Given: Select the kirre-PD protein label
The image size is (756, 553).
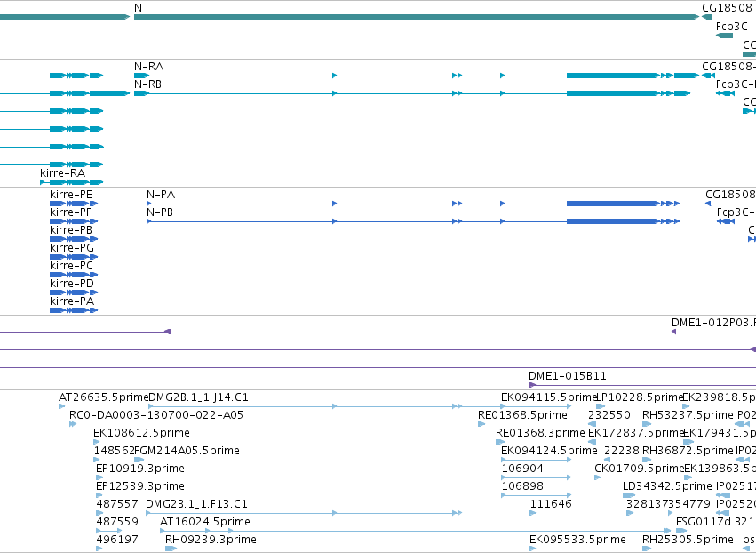Looking at the screenshot, I should pyautogui.click(x=72, y=284).
